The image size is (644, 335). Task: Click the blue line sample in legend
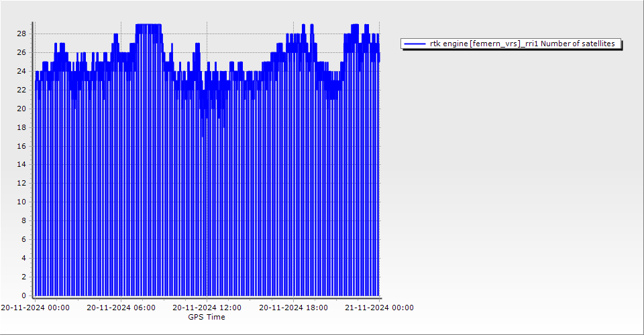(415, 44)
